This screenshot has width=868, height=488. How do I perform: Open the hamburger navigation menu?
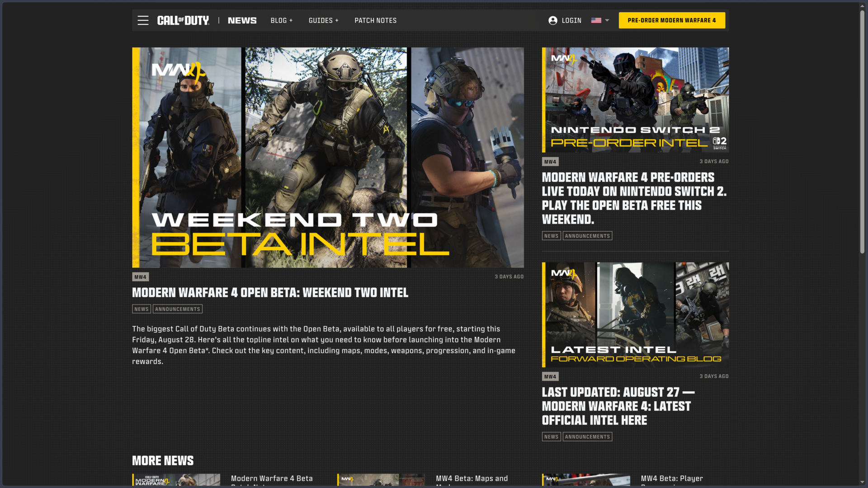coord(143,20)
